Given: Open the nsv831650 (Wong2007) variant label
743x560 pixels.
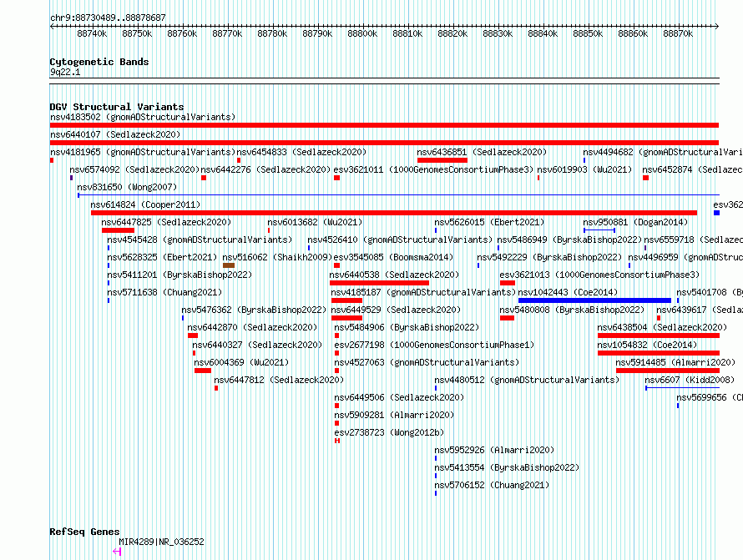Looking at the screenshot, I should click(x=127, y=187).
